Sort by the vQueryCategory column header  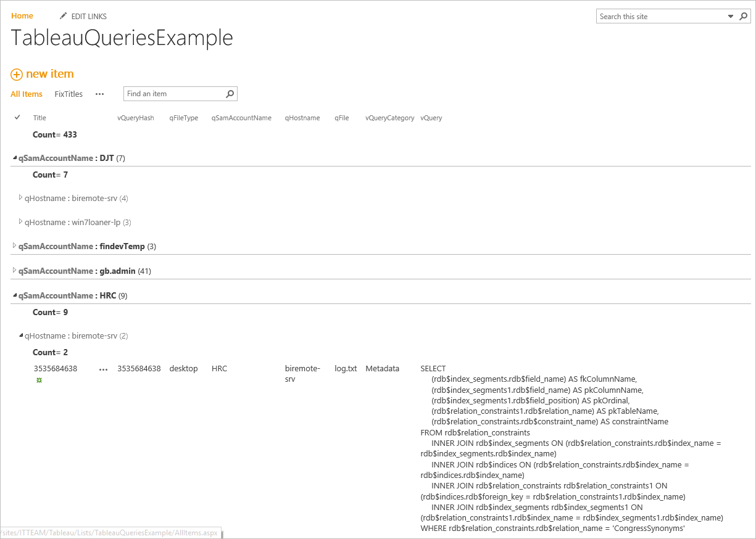point(390,118)
